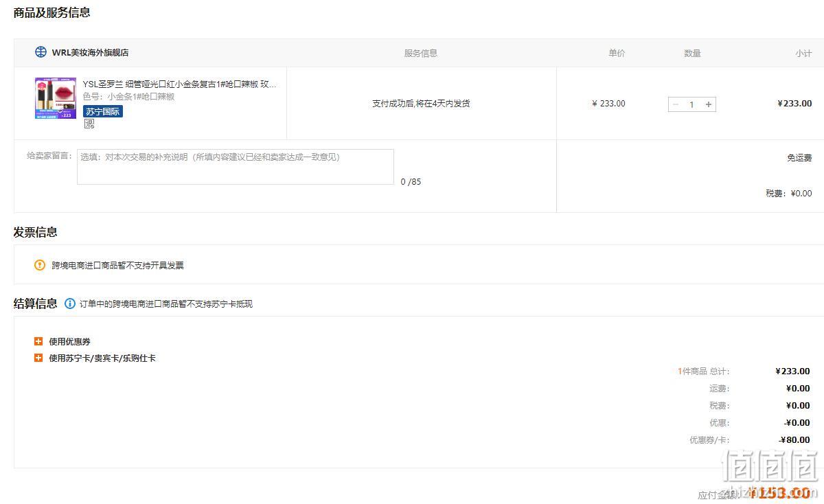This screenshot has height=504, width=824.
Task: Click the WRL store globe icon
Action: point(41,52)
